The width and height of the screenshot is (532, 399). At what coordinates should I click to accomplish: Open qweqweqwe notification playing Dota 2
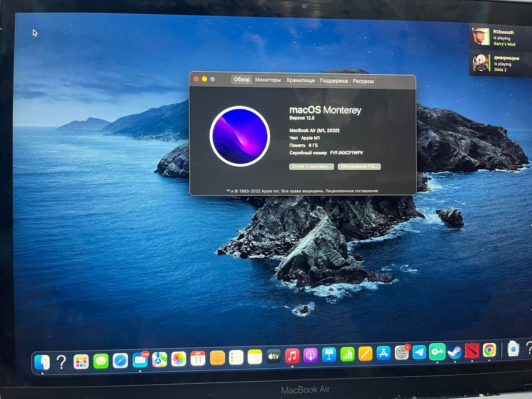501,63
